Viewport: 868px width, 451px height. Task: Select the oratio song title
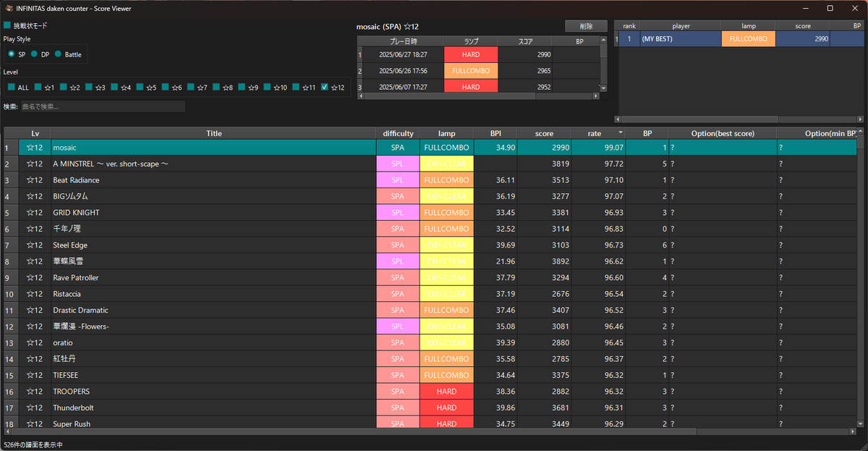[x=63, y=342]
